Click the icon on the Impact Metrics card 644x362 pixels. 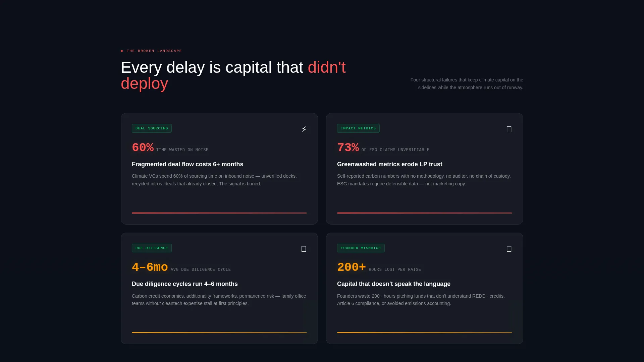click(x=509, y=129)
